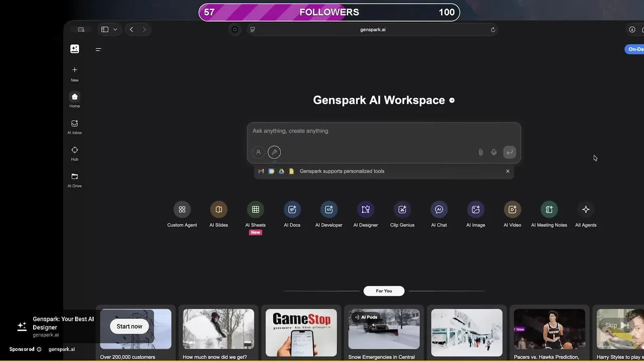
Task: Click the info icon next to workspace title
Action: point(452,101)
